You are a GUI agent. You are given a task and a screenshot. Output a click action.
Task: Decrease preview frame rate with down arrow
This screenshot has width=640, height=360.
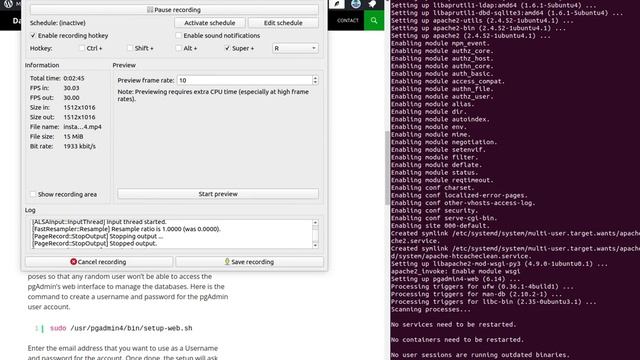[x=315, y=83]
